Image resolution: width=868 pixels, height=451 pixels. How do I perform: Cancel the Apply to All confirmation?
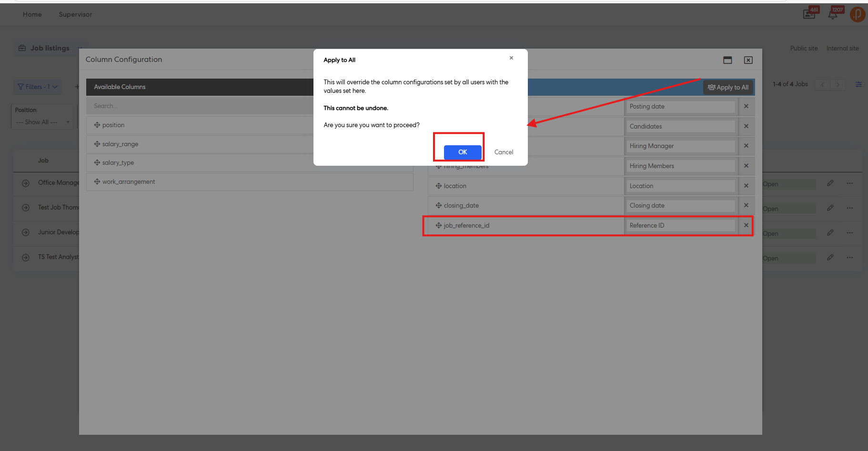pyautogui.click(x=504, y=152)
